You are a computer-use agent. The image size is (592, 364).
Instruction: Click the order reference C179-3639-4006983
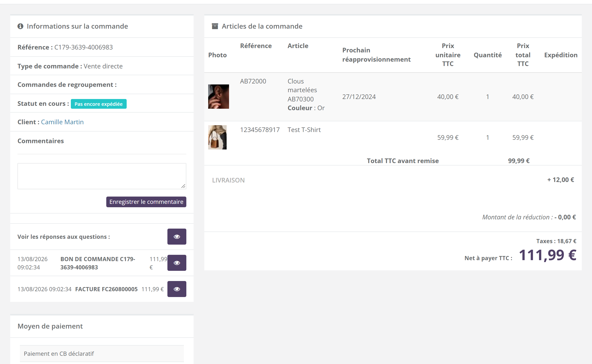(83, 47)
